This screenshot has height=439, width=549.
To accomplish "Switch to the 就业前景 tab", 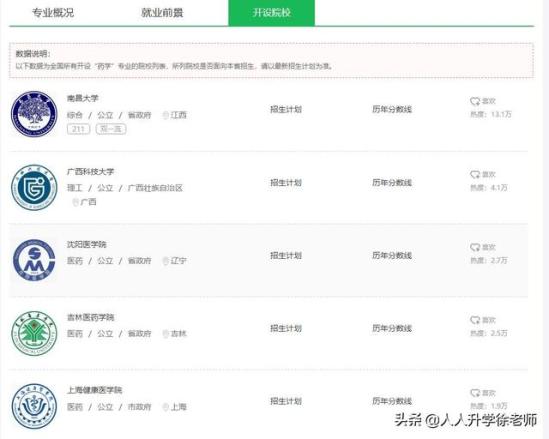I will click(162, 13).
